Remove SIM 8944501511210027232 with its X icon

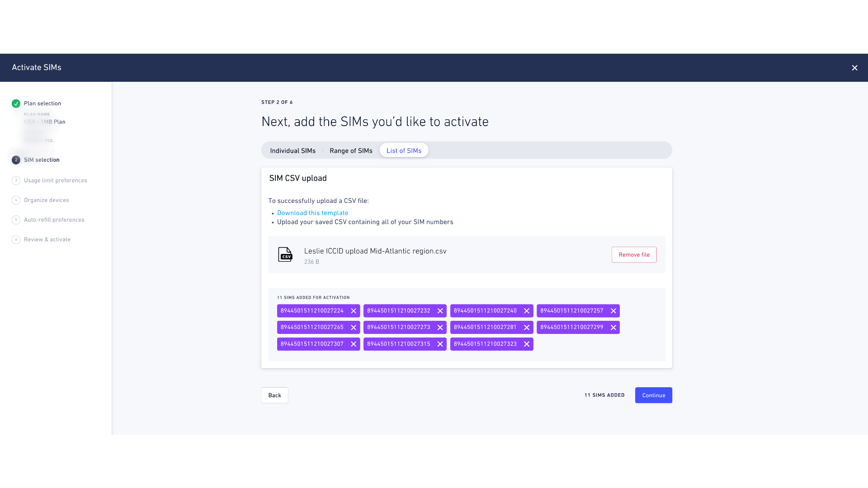coord(440,311)
